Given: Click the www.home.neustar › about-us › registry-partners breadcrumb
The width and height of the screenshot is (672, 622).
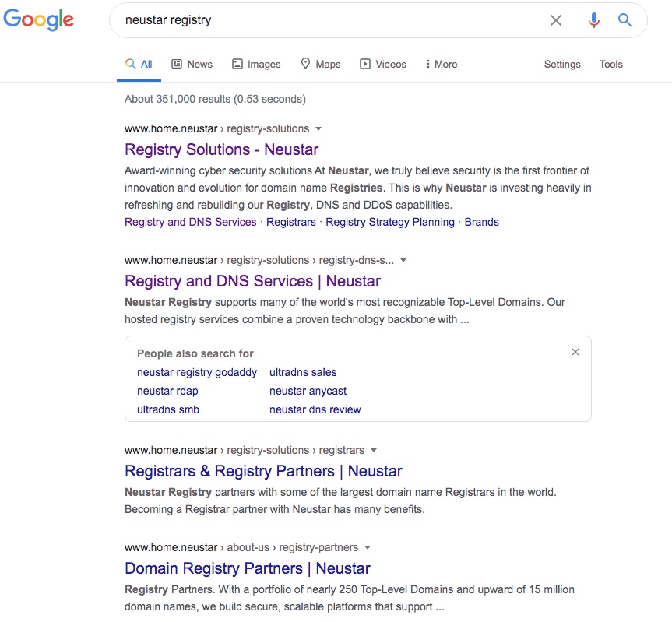Looking at the screenshot, I should tap(241, 547).
